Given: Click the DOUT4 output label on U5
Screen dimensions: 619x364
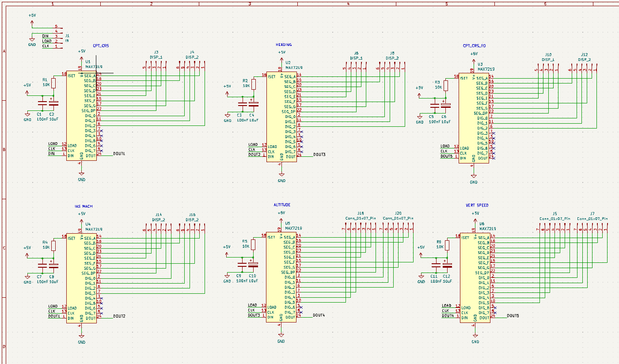Looking at the screenshot, I should 319,315.
